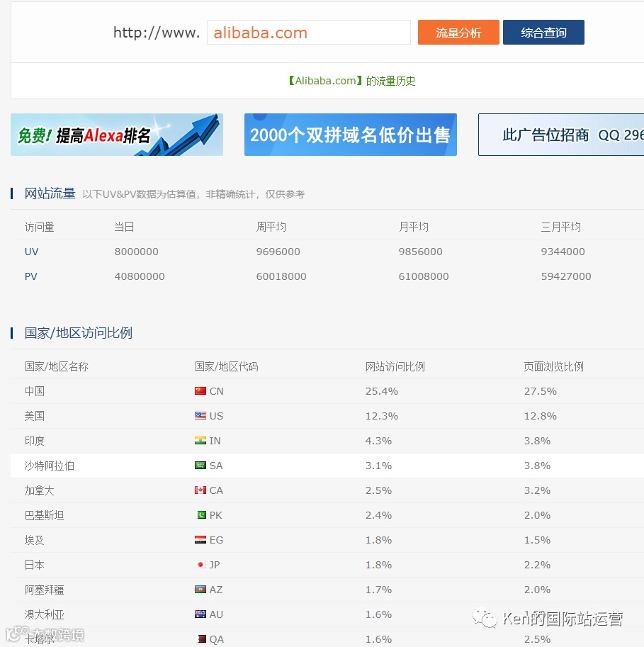Select China's visit ratio 25.4%
Image resolution: width=644 pixels, height=647 pixels.
tap(382, 390)
